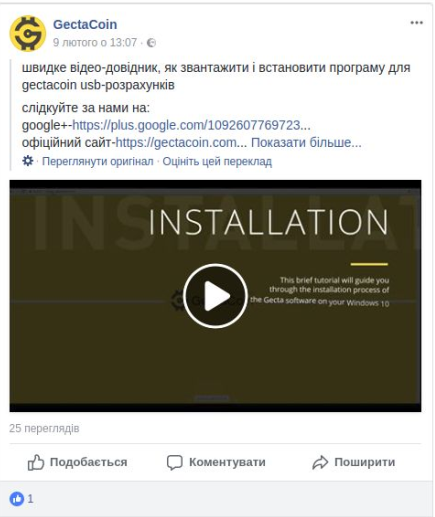Click the GectaCoin profile avatar logo
The height and width of the screenshot is (517, 435).
[x=28, y=34]
